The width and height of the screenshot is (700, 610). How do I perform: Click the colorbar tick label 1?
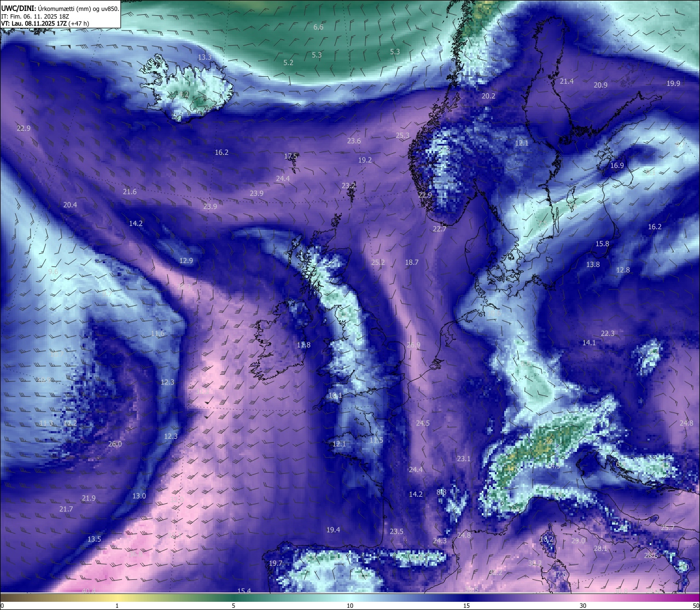click(116, 606)
